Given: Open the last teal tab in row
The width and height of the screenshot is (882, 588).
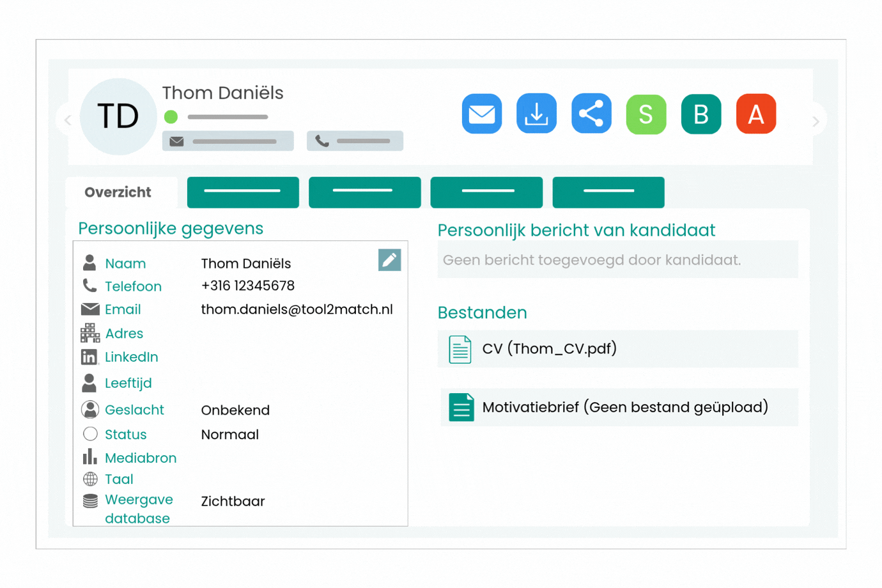Looking at the screenshot, I should (608, 192).
